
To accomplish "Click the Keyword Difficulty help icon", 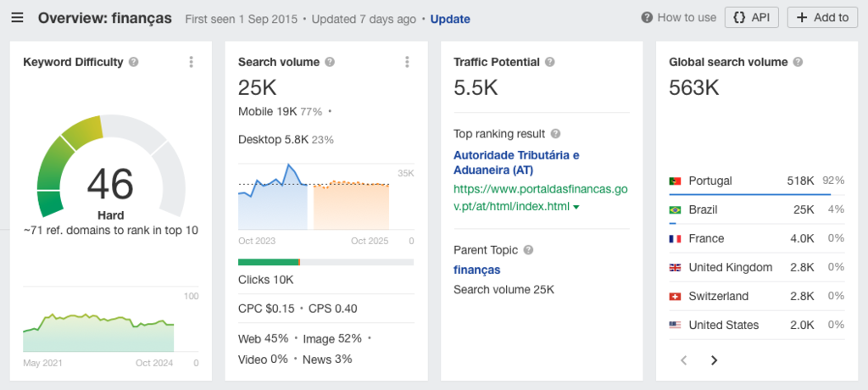I will point(134,62).
